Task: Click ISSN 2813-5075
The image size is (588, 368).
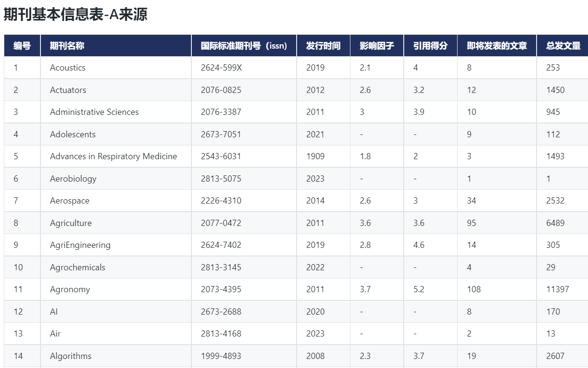Action: (x=221, y=179)
